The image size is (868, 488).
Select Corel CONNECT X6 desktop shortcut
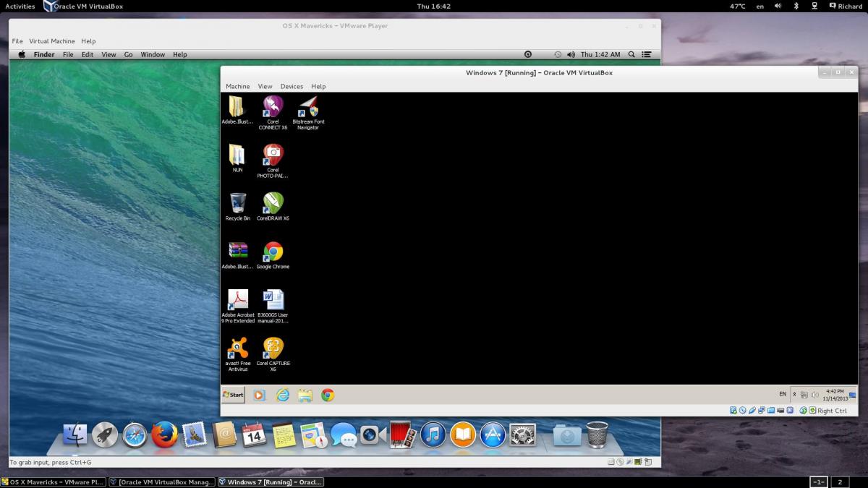[273, 113]
